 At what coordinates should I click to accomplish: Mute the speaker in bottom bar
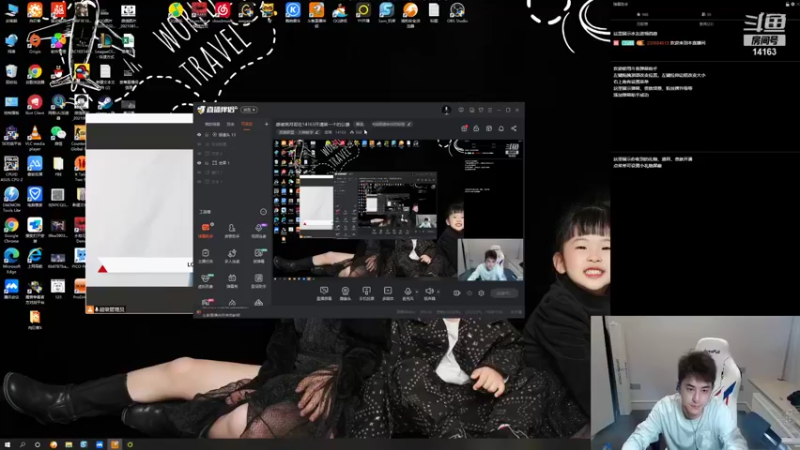[429, 293]
